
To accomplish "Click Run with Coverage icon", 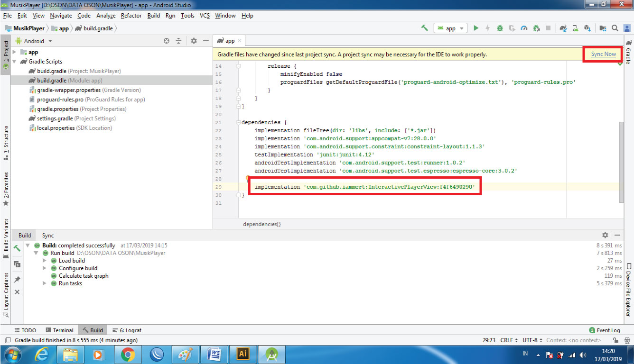I will tap(512, 28).
